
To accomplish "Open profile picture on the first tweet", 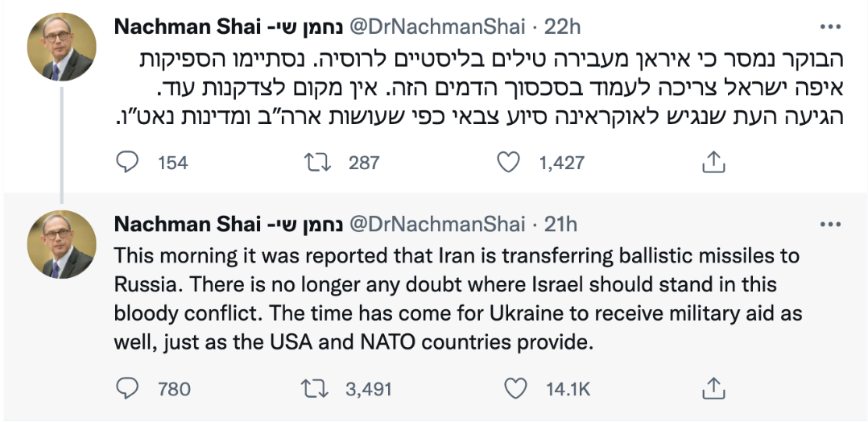I will tap(62, 47).
